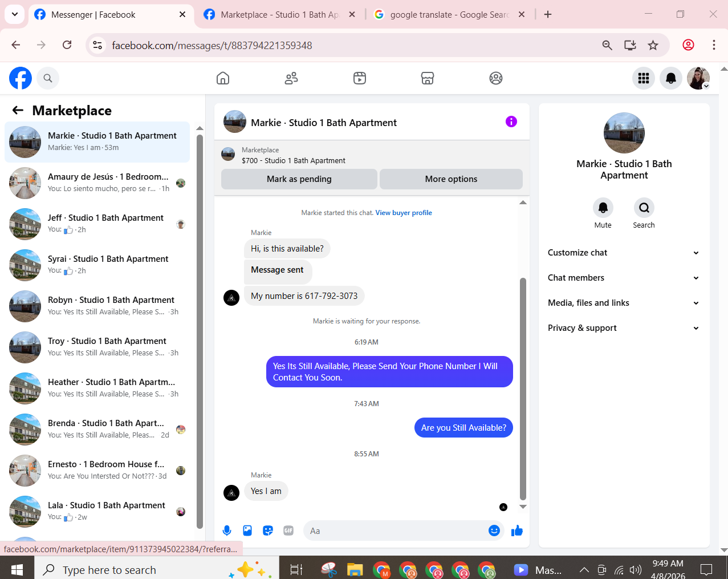Viewport: 728px width, 579px height.
Task: Open Jeff Studio 1 Bath Apartment chat
Action: pos(97,224)
